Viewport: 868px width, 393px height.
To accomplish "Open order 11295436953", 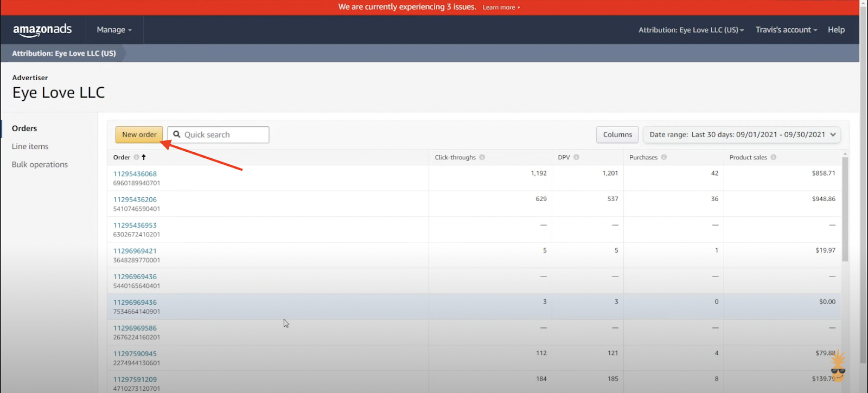I will [x=135, y=226].
